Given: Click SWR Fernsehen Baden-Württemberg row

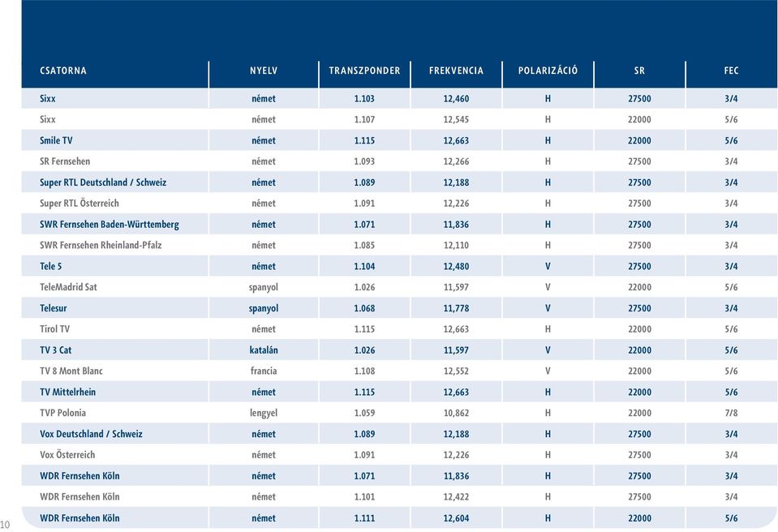Looking at the screenshot, I should click(x=399, y=224).
